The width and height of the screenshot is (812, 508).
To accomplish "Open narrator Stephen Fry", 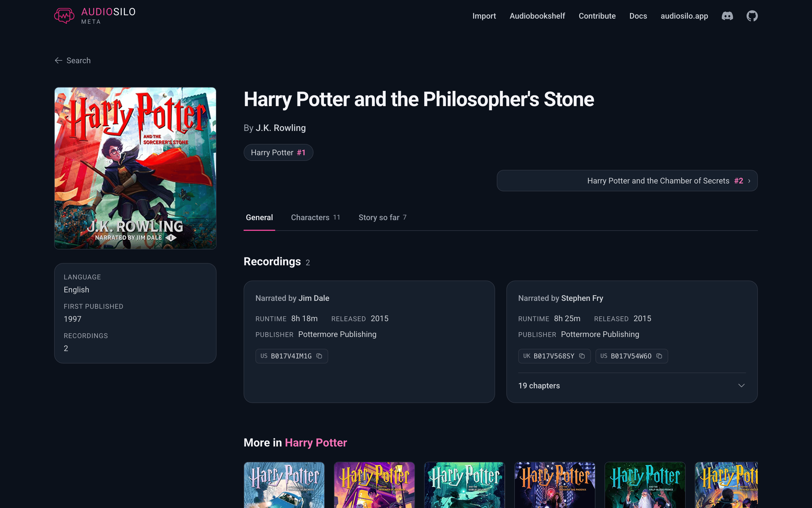I will click(x=582, y=298).
